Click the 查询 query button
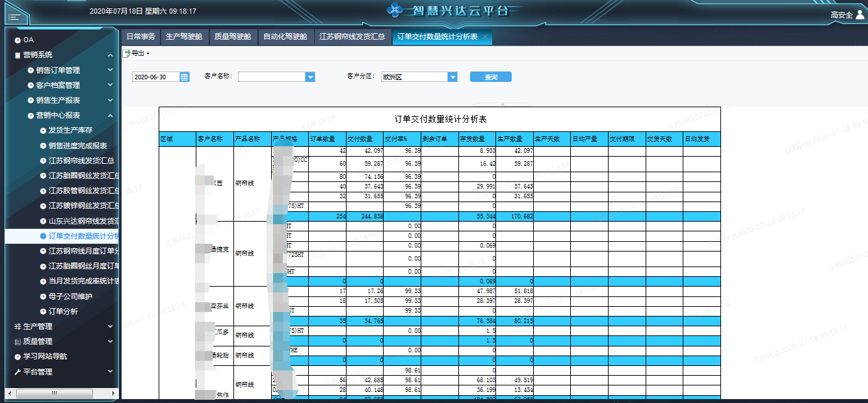 491,77
